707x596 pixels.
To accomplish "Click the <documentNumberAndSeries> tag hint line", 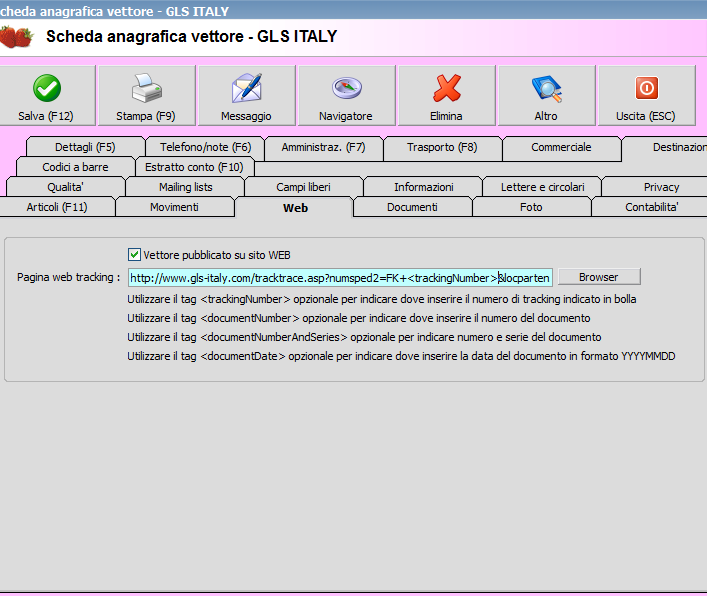I will [364, 337].
